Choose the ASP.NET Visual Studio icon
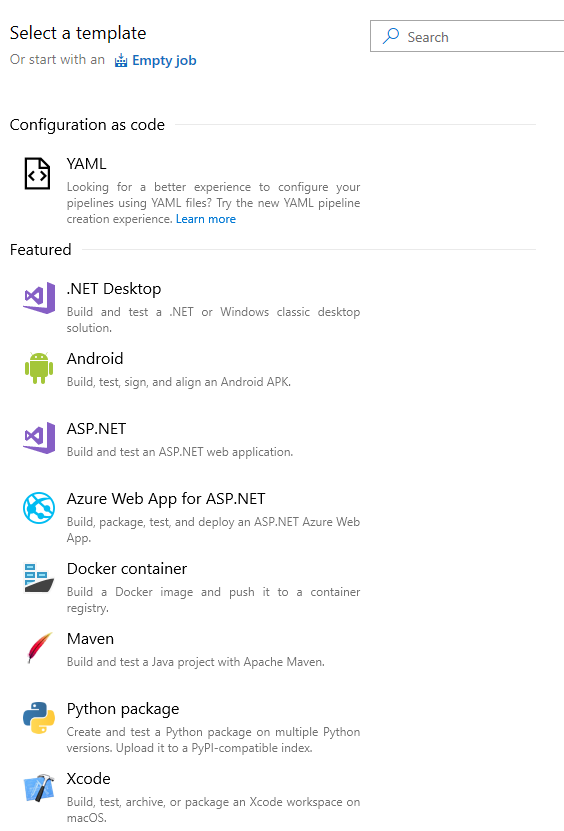This screenshot has height=831, width=564. pos(39,438)
